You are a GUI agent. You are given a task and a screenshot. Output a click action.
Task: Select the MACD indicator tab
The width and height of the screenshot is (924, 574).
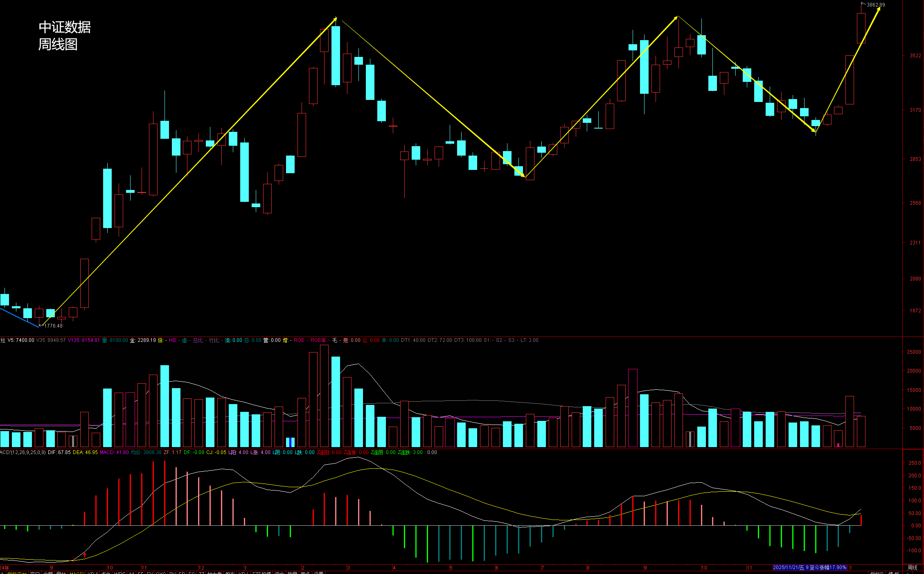point(77,573)
